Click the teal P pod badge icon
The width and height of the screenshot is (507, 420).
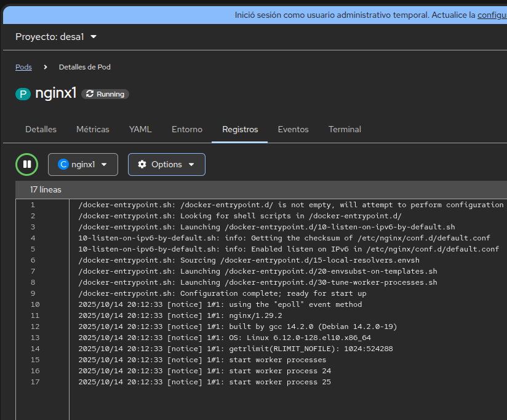point(23,94)
